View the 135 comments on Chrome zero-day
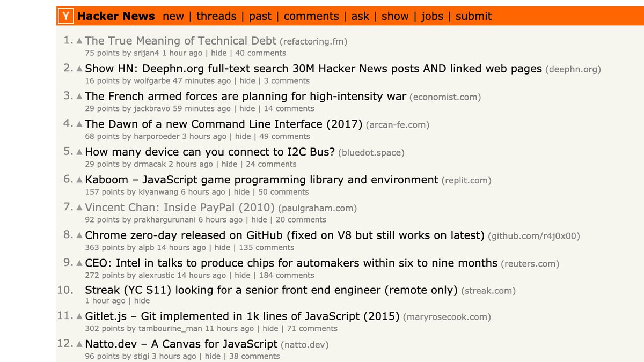 click(267, 248)
